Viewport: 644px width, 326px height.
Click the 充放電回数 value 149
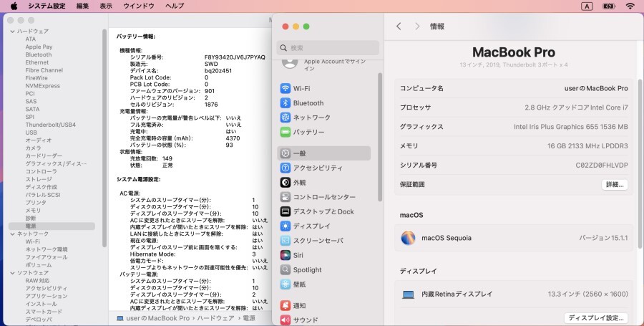tap(167, 158)
